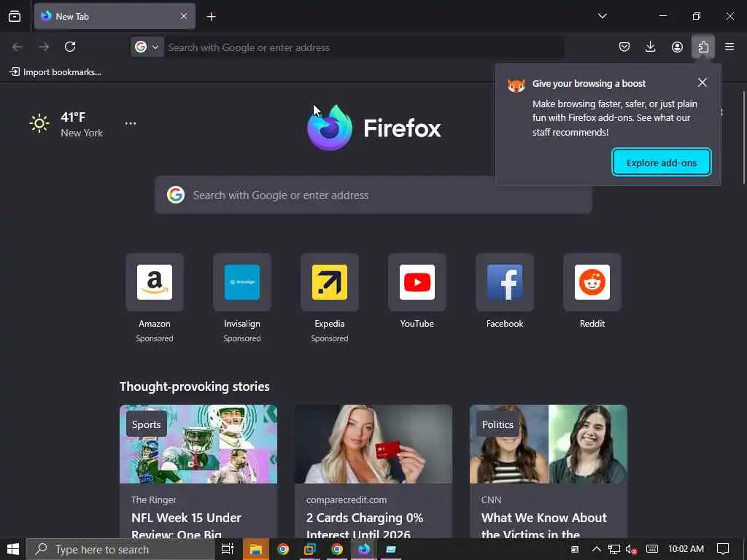Open the weather widget options menu
The width and height of the screenshot is (747, 560).
(131, 123)
